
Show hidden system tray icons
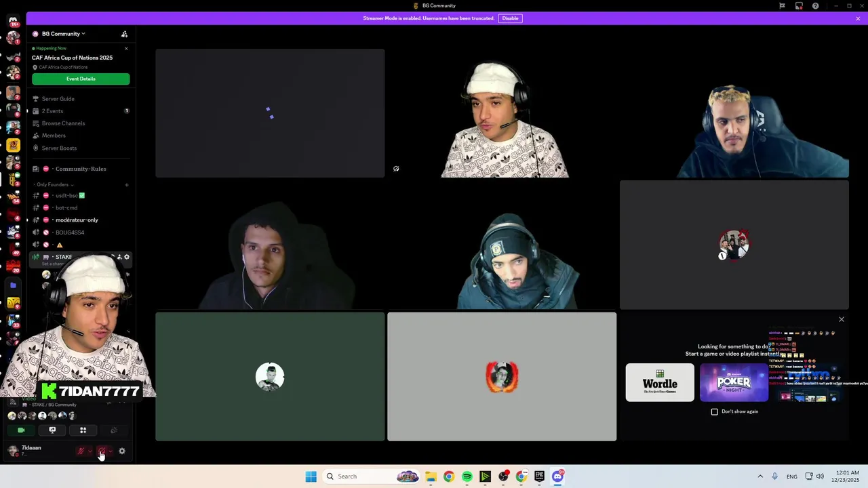pyautogui.click(x=760, y=476)
